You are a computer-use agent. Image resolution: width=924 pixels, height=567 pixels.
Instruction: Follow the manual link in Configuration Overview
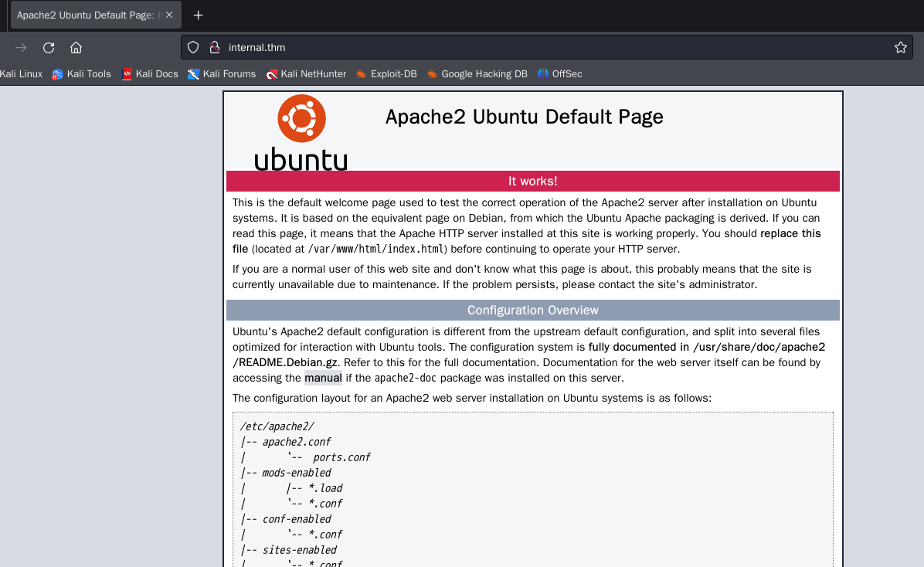pos(323,379)
